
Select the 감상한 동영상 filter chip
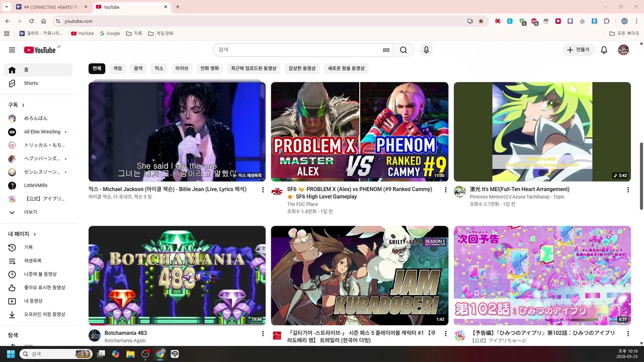[x=302, y=68]
